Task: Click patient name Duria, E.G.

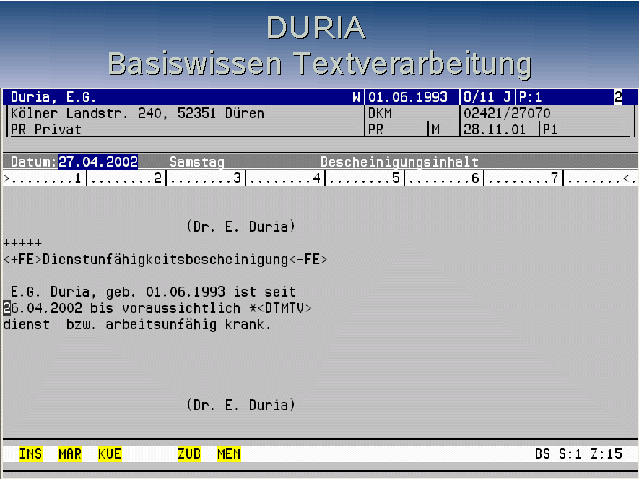Action: 53,97
